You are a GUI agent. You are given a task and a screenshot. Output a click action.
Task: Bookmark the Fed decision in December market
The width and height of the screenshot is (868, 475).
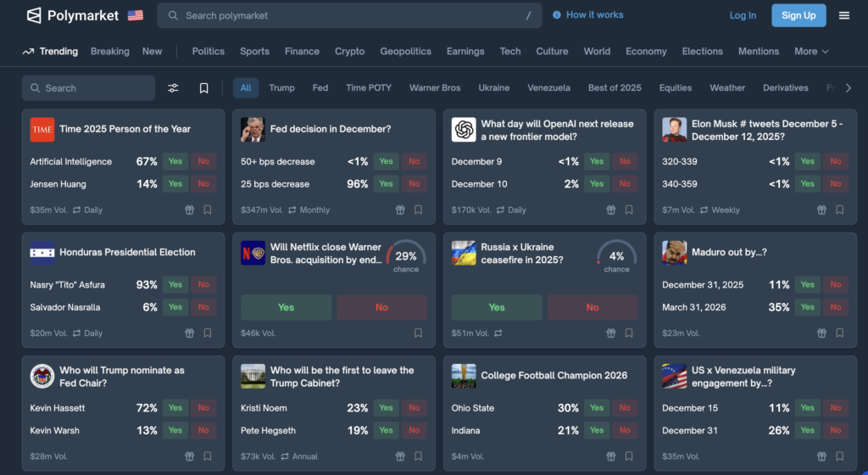(x=418, y=210)
